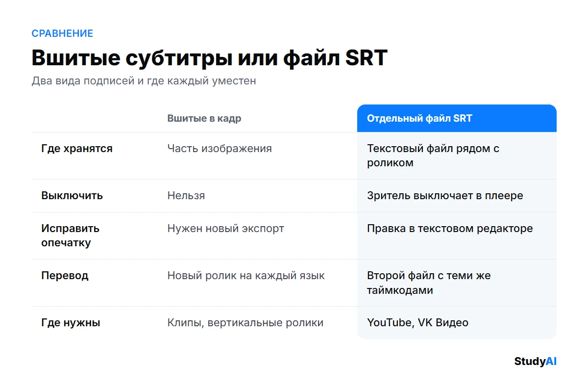Viewport: 588px width, 391px height.
Task: Click the cell 'Правка в текстовом редакторе'
Action: pyautogui.click(x=450, y=229)
